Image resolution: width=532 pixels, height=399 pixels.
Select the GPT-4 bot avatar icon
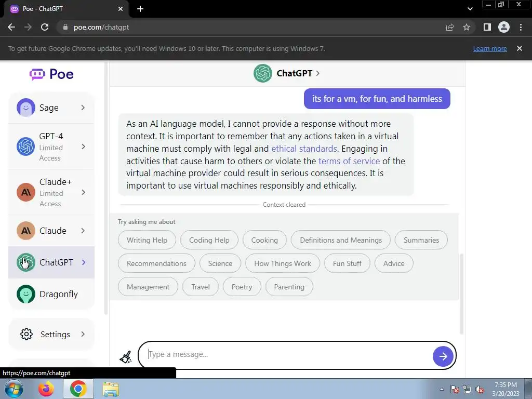coord(26,147)
